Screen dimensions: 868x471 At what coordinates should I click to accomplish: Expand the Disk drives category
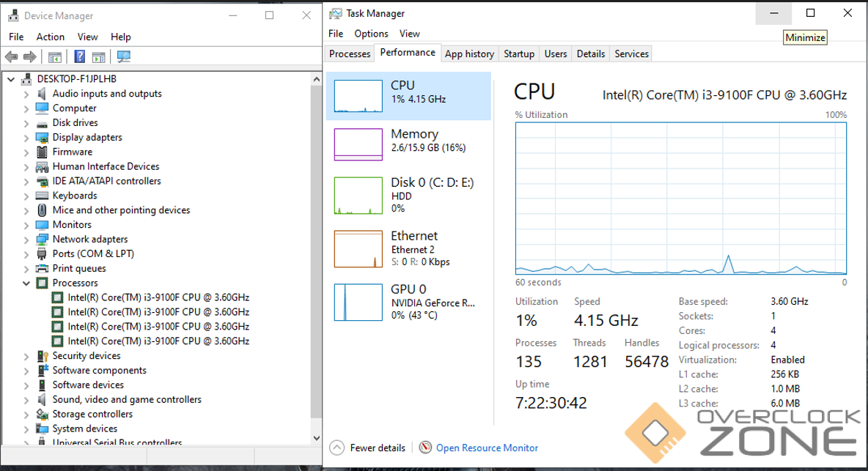click(x=26, y=123)
